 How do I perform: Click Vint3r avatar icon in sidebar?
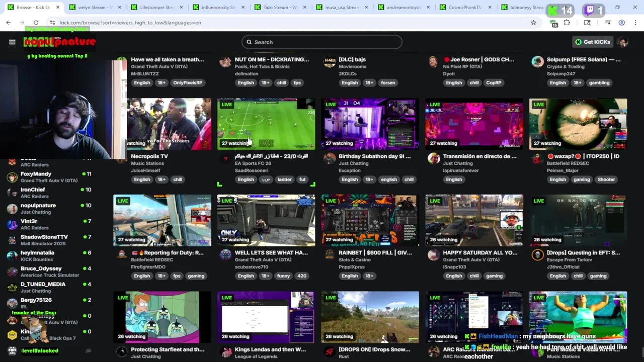pyautogui.click(x=12, y=224)
